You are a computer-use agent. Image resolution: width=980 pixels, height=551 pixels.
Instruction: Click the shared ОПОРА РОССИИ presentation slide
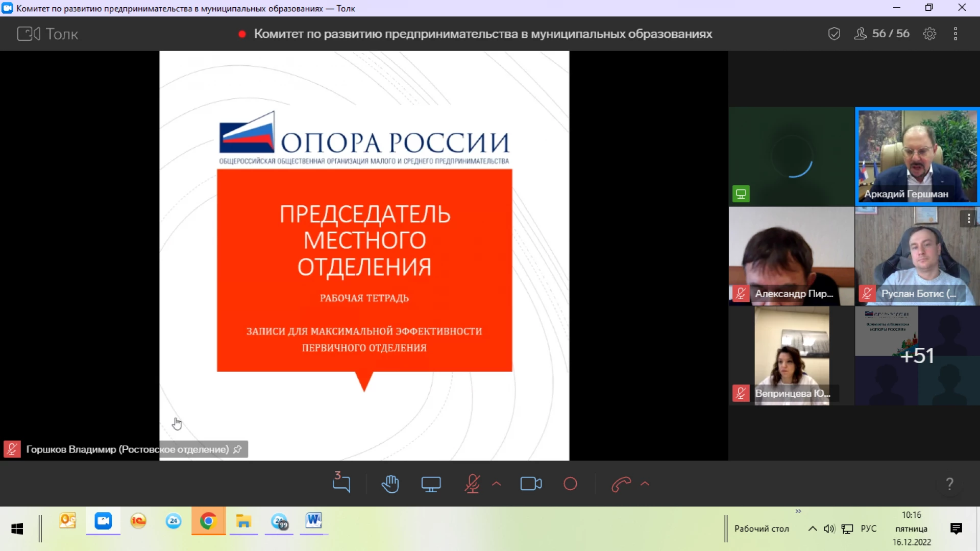click(364, 255)
